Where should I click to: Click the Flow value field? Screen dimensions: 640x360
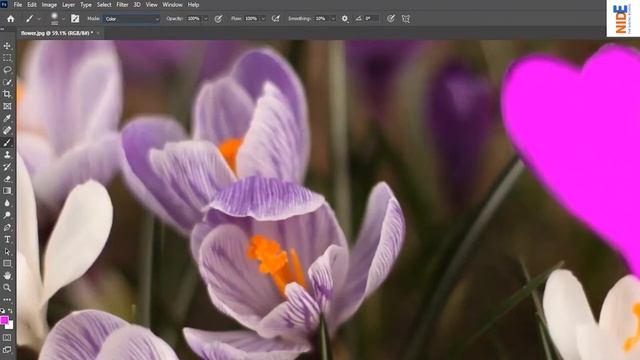click(x=251, y=19)
